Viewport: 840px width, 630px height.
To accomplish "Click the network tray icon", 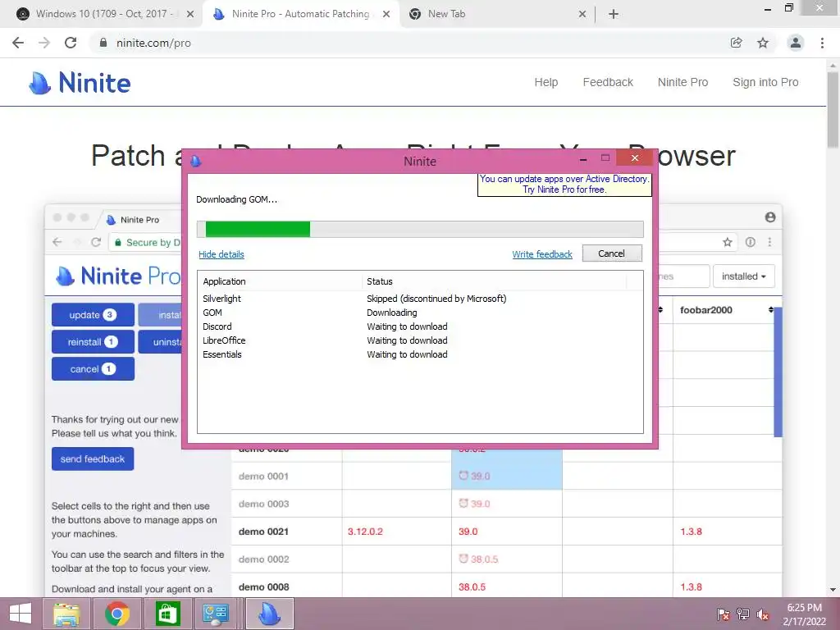I will [743, 614].
